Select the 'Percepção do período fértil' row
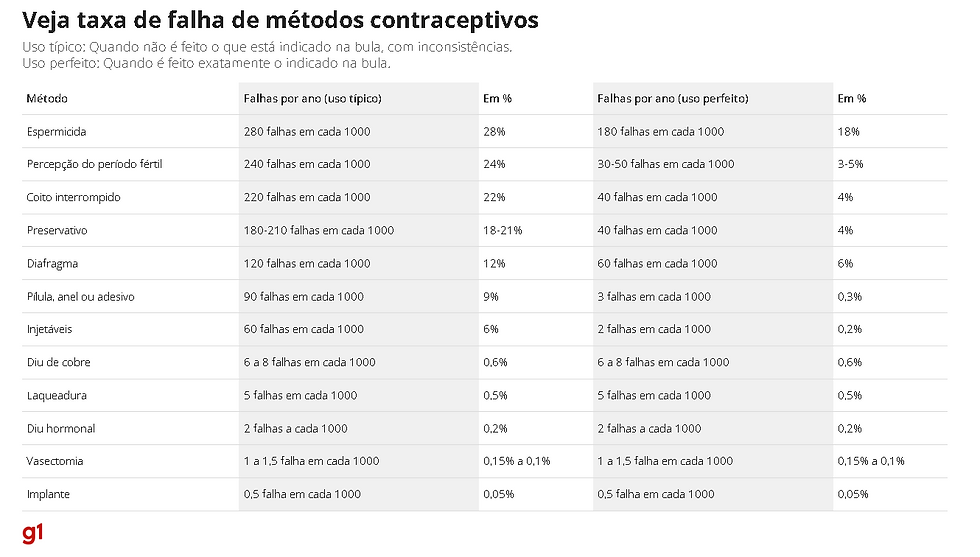980x557 pixels. (94, 164)
